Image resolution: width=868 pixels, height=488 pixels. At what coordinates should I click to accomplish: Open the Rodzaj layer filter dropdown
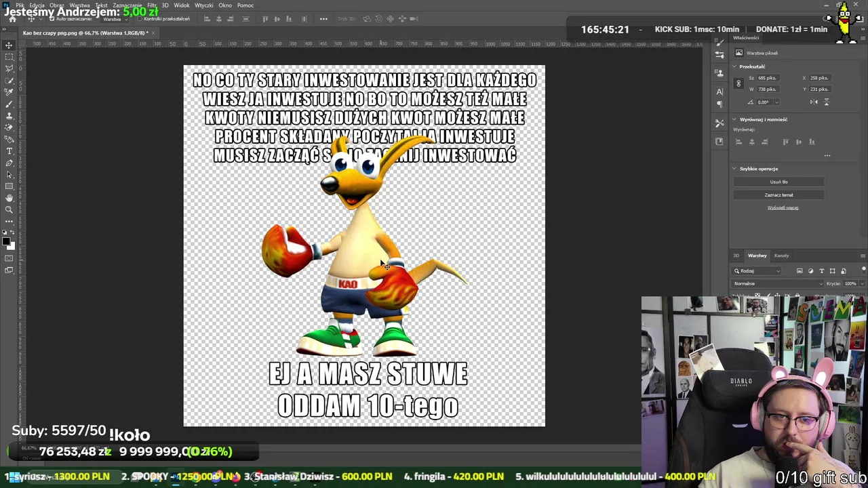[757, 271]
